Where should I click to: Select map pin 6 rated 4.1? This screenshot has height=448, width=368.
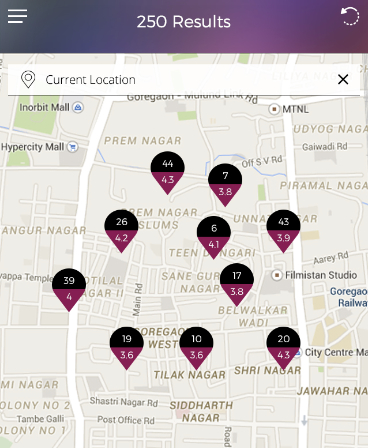pos(214,237)
